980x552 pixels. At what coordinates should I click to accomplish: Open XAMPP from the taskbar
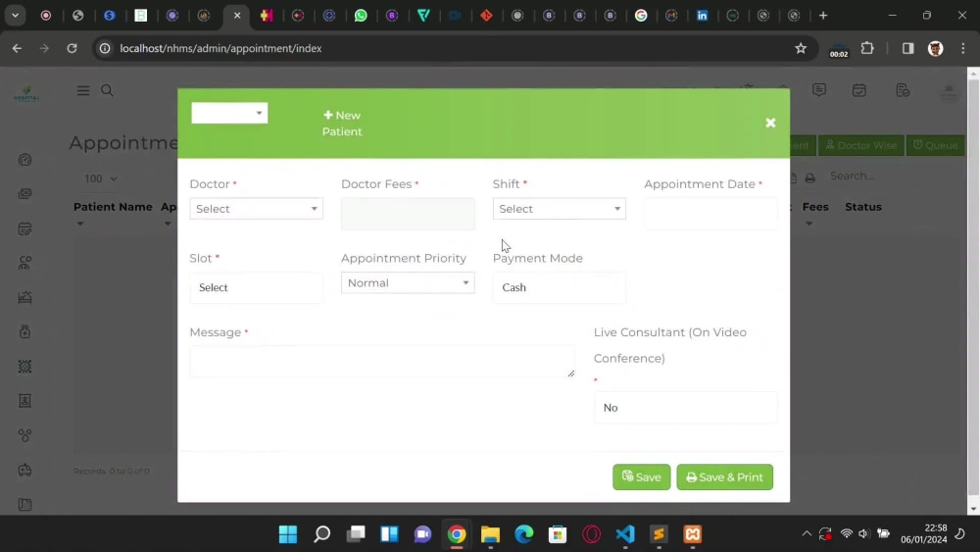pyautogui.click(x=693, y=534)
